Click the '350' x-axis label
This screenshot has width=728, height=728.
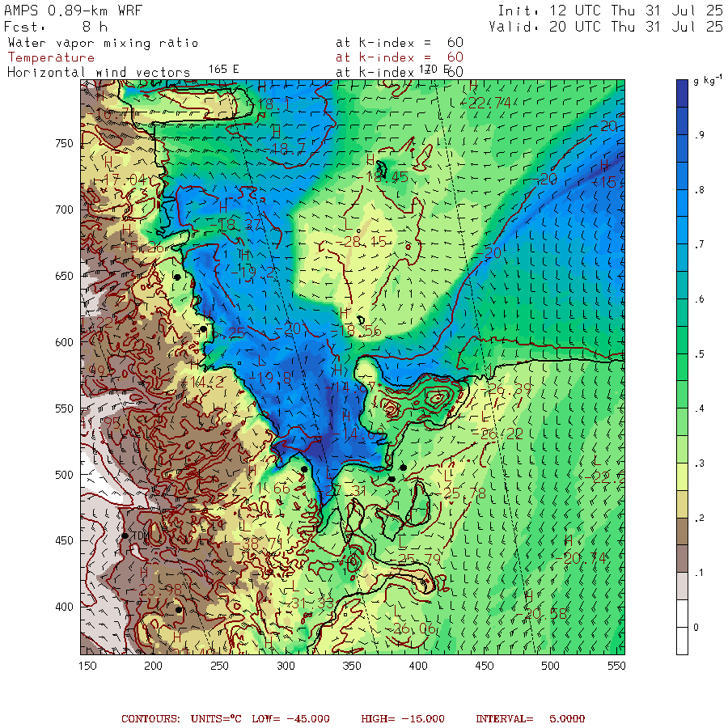352,667
